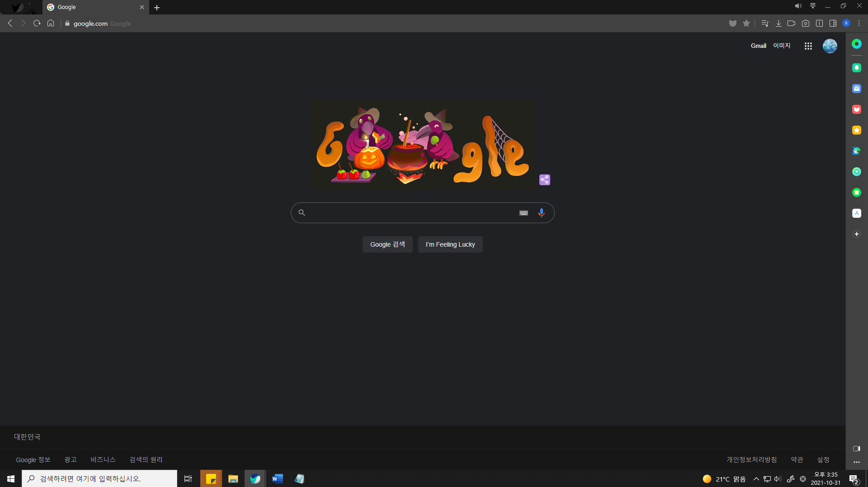
Task: Take a screenshot with camera icon
Action: (806, 23)
